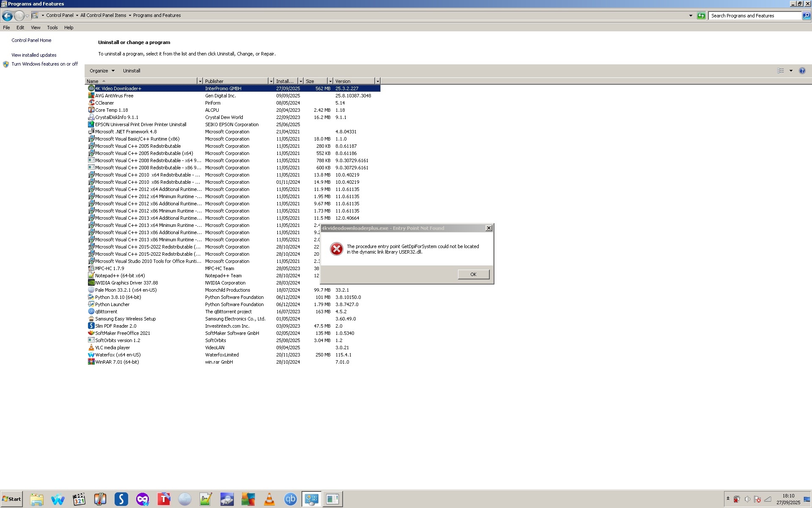Open Turn Windows features on or off
812x508 pixels.
(44, 64)
